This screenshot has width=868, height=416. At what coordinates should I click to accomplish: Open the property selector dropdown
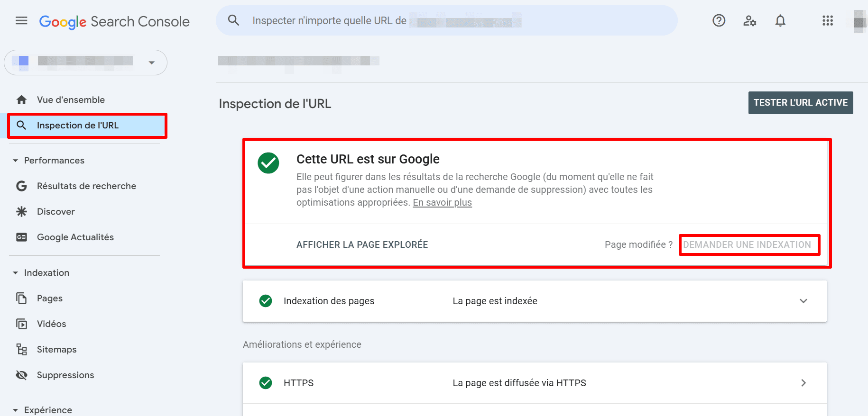pos(151,63)
